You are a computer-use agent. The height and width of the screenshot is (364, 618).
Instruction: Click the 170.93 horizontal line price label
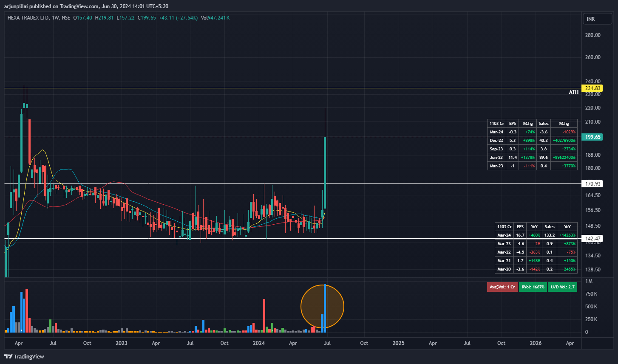pos(592,183)
